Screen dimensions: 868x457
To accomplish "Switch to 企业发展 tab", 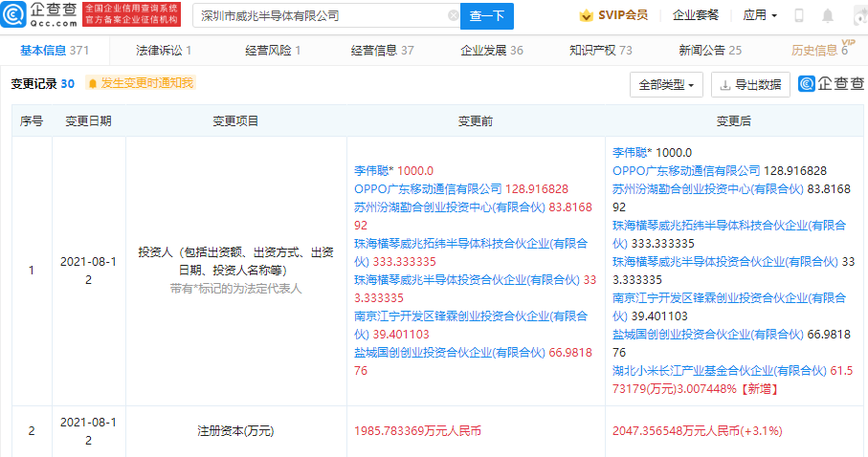I will click(492, 51).
